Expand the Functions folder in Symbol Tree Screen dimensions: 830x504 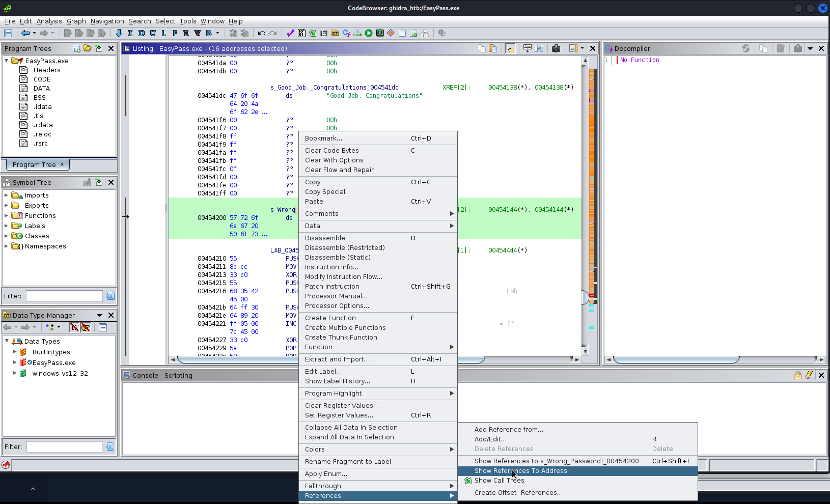(6, 215)
